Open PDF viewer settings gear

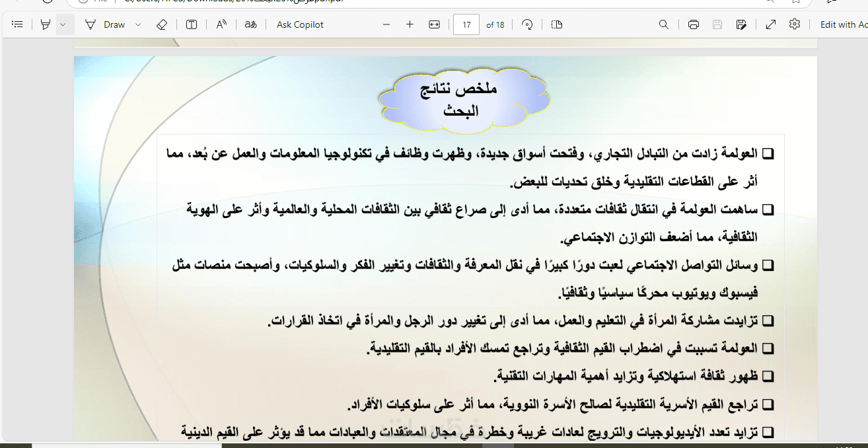coord(795,24)
